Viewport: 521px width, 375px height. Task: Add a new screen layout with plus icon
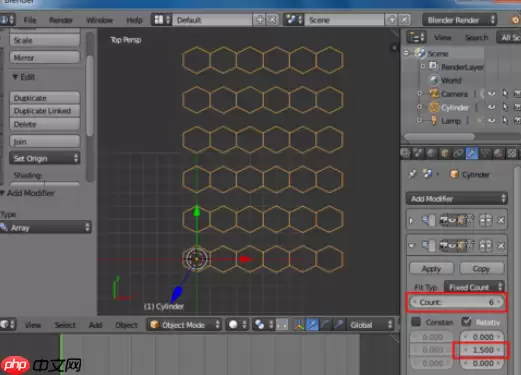click(x=260, y=20)
